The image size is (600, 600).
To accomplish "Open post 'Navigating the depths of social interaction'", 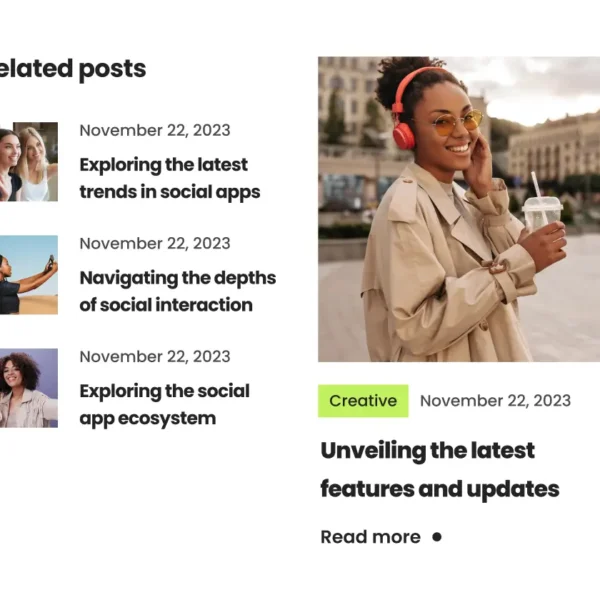I will tap(178, 292).
